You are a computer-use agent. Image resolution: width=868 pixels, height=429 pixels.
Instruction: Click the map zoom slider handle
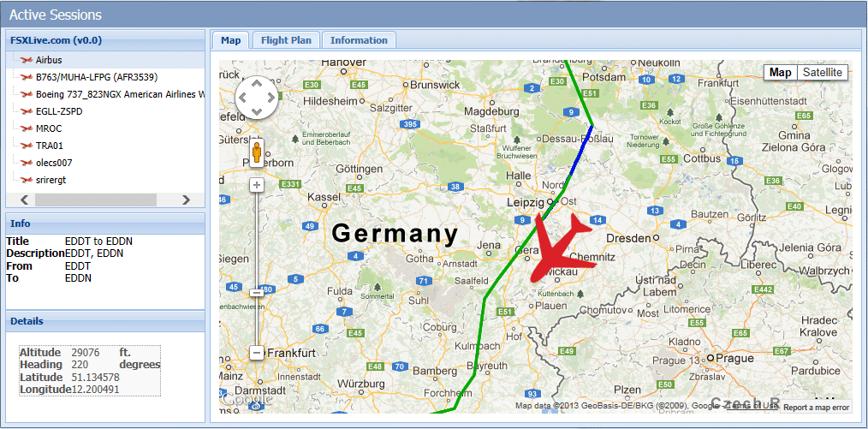coord(256,292)
